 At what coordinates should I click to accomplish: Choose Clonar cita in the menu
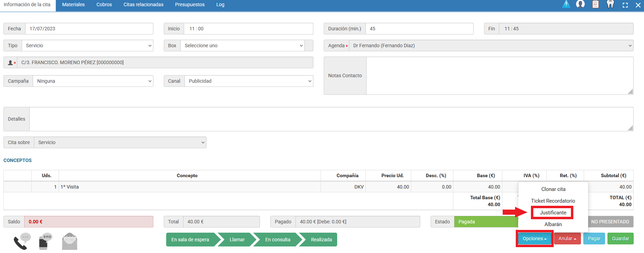pos(553,189)
